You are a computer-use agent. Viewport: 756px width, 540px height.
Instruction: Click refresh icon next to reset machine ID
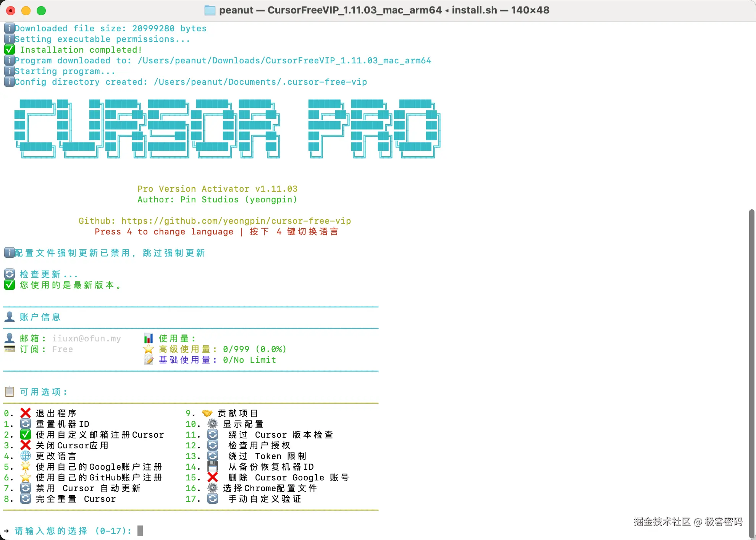pyautogui.click(x=26, y=424)
